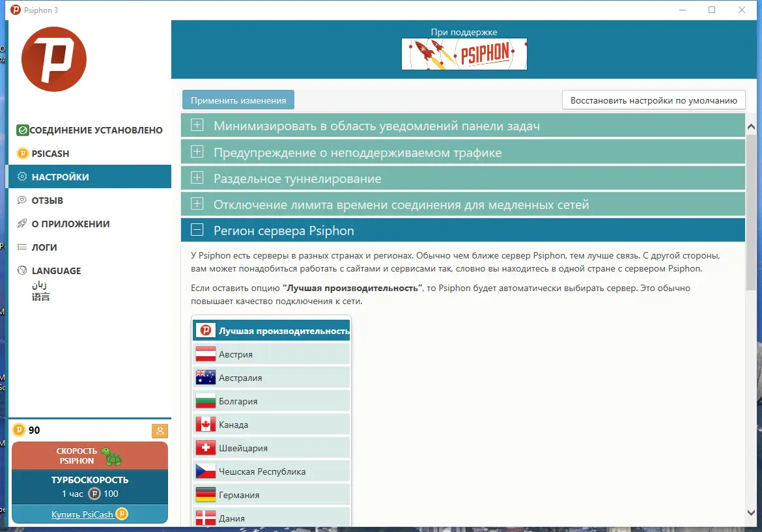Select Лучшая производительность server option

pyautogui.click(x=272, y=330)
